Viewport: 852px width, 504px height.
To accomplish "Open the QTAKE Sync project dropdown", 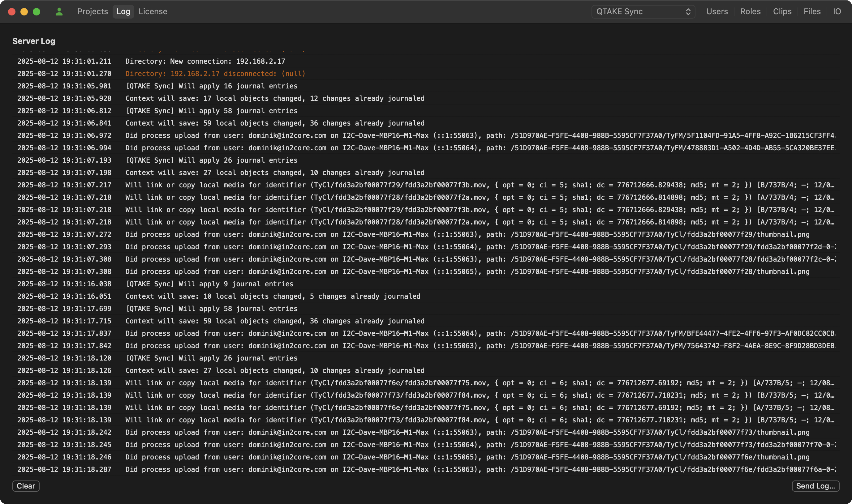I will click(643, 11).
